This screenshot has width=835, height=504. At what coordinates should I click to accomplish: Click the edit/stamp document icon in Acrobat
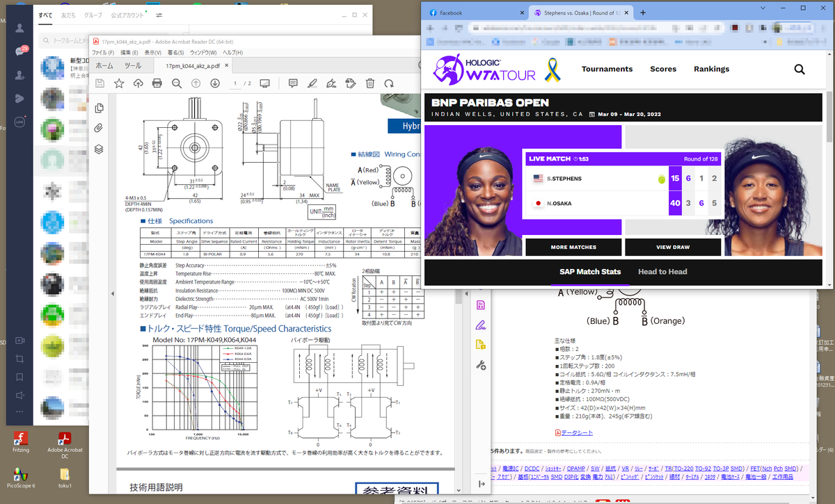(351, 83)
